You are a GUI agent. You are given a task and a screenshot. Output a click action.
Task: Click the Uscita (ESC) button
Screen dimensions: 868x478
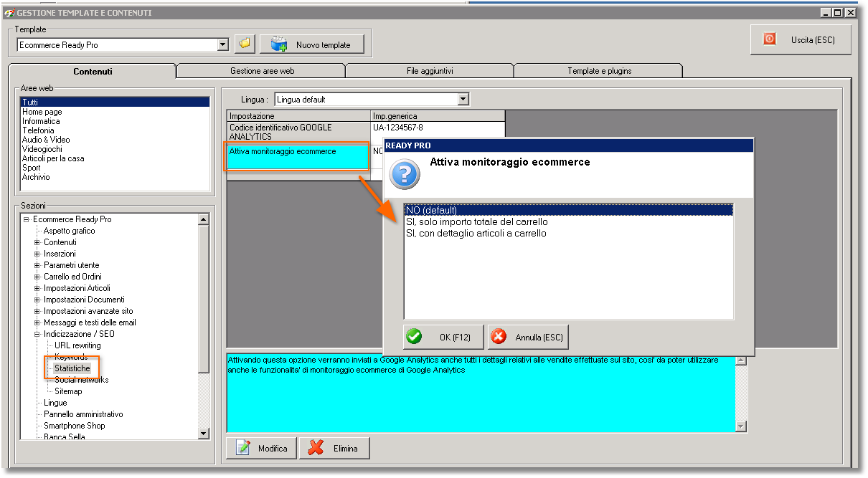coord(801,39)
